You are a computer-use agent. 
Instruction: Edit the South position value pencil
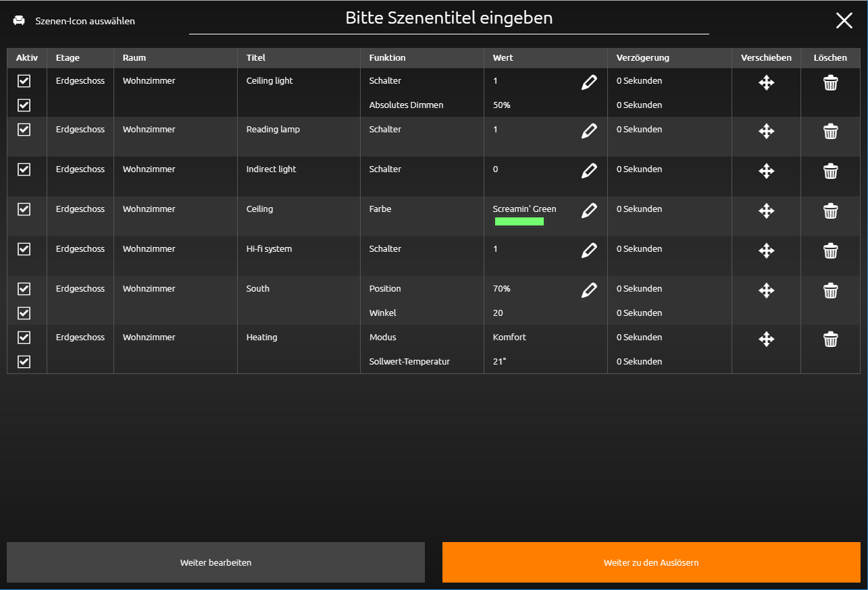[589, 291]
